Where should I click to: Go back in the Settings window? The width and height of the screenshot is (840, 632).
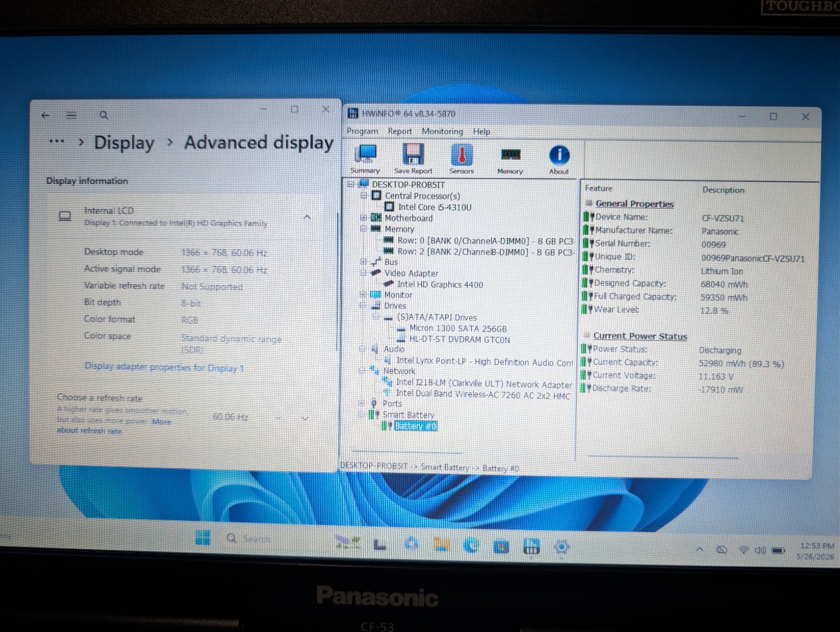(x=46, y=115)
